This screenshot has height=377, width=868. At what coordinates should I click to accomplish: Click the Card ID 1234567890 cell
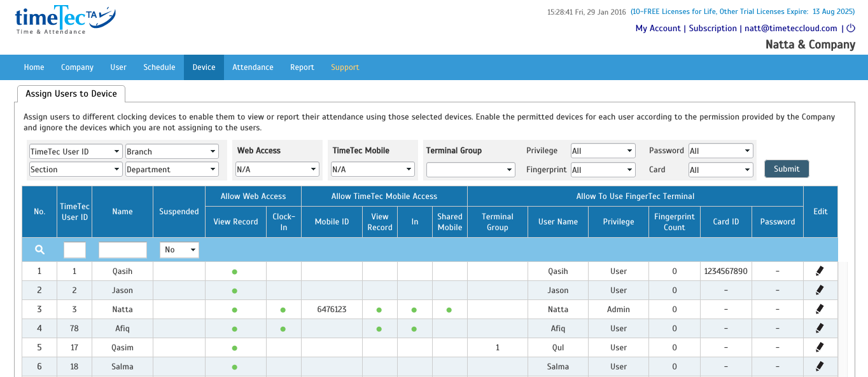pos(726,271)
